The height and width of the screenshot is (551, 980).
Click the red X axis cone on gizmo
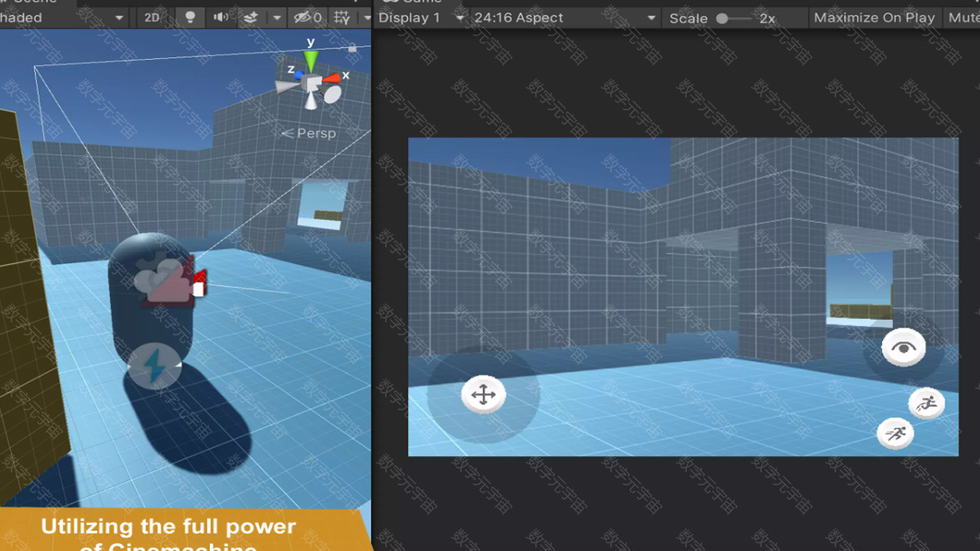click(332, 78)
